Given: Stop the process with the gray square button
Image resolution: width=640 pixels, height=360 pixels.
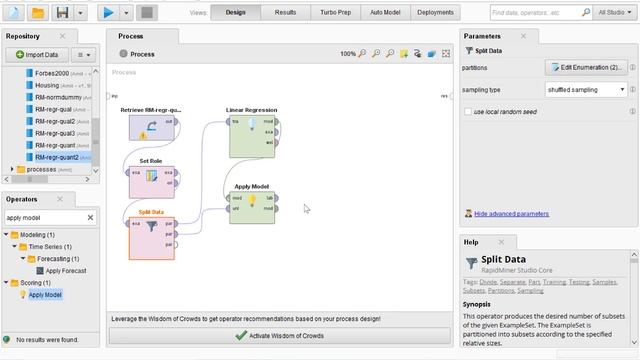Looking at the screenshot, I should pos(147,13).
